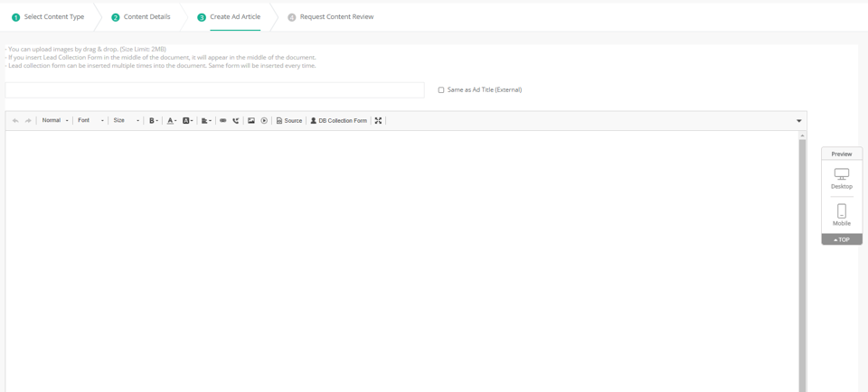Go to Select Content Type step
868x392 pixels.
[x=48, y=17]
